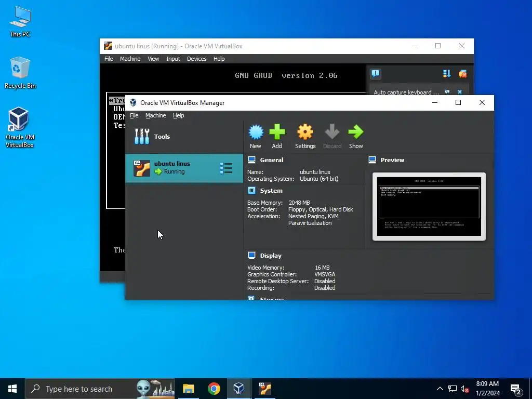The image size is (532, 399).
Task: Maximize the VirtualBox Manager window
Action: (x=458, y=102)
